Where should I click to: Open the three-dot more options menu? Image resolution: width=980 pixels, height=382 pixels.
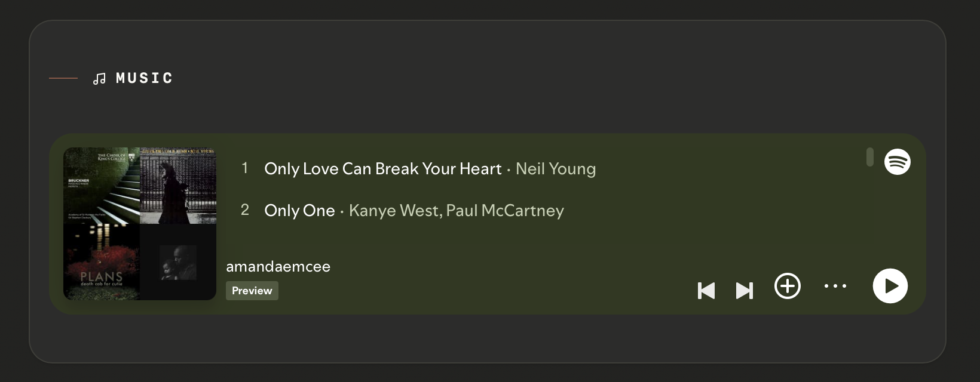[835, 286]
